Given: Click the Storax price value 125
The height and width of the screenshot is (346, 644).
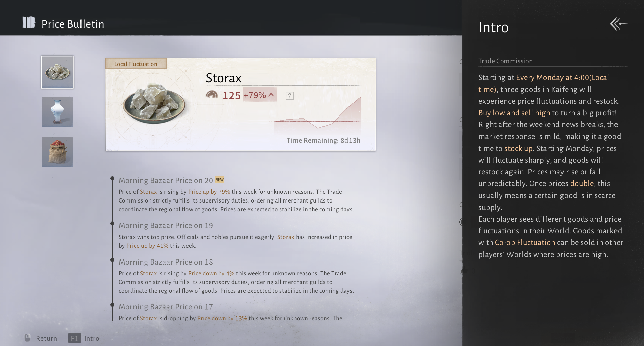Looking at the screenshot, I should click(x=232, y=96).
